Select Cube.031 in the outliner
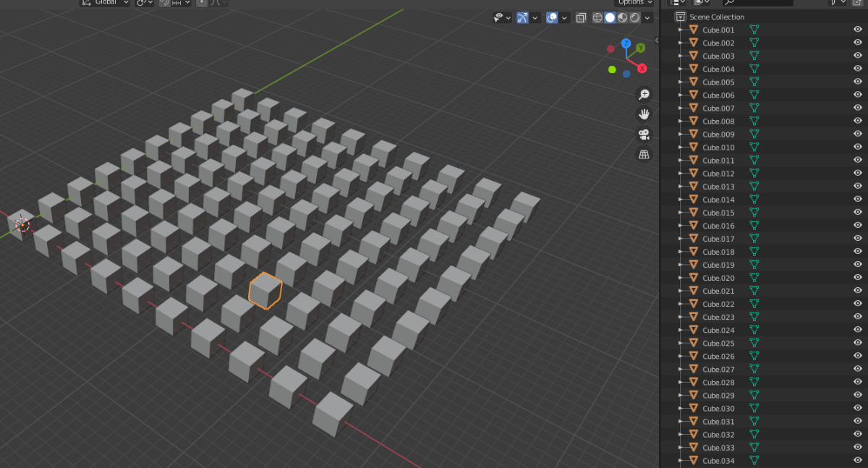The width and height of the screenshot is (868, 468). pos(718,422)
